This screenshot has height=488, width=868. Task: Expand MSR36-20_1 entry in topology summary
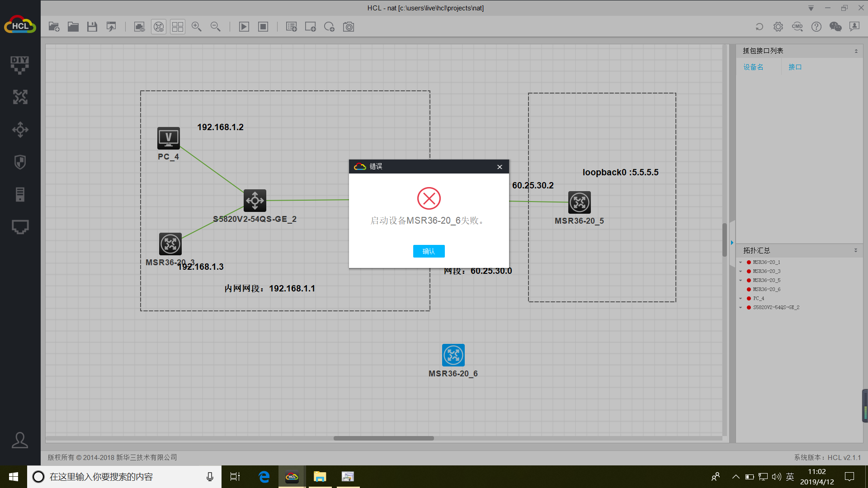point(741,263)
